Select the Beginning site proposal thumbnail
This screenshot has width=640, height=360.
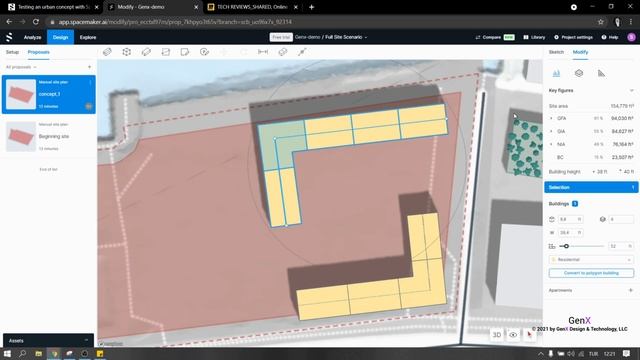point(21,137)
